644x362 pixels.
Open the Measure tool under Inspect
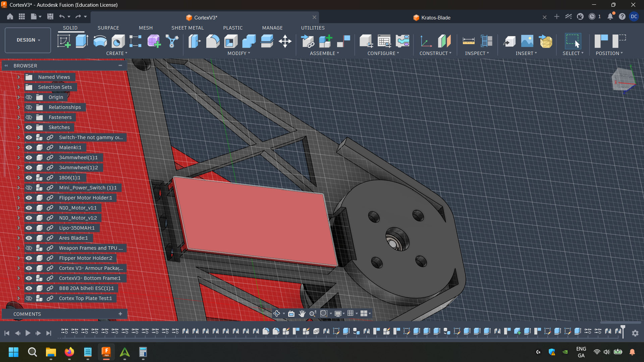[x=468, y=41]
